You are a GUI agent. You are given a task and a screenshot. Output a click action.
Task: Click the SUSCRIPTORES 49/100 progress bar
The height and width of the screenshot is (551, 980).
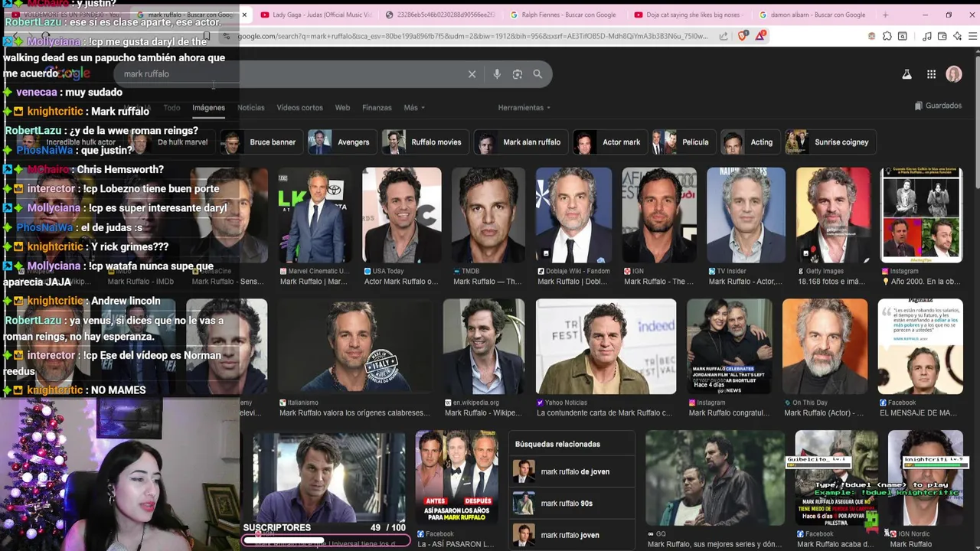click(x=325, y=541)
